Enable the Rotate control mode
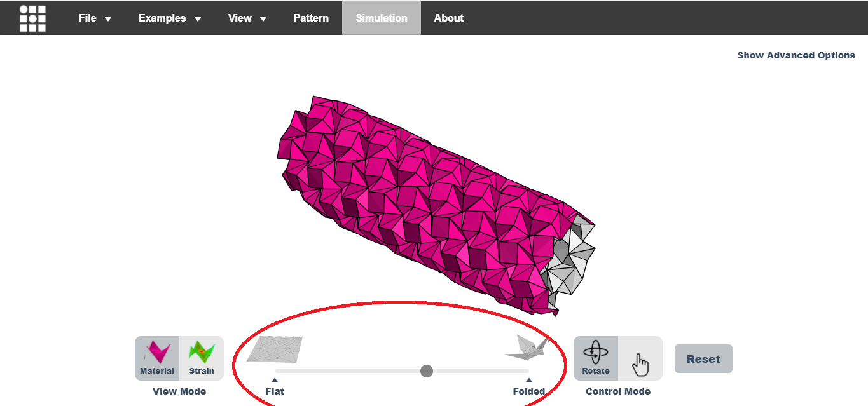This screenshot has width=868, height=406. coord(596,358)
